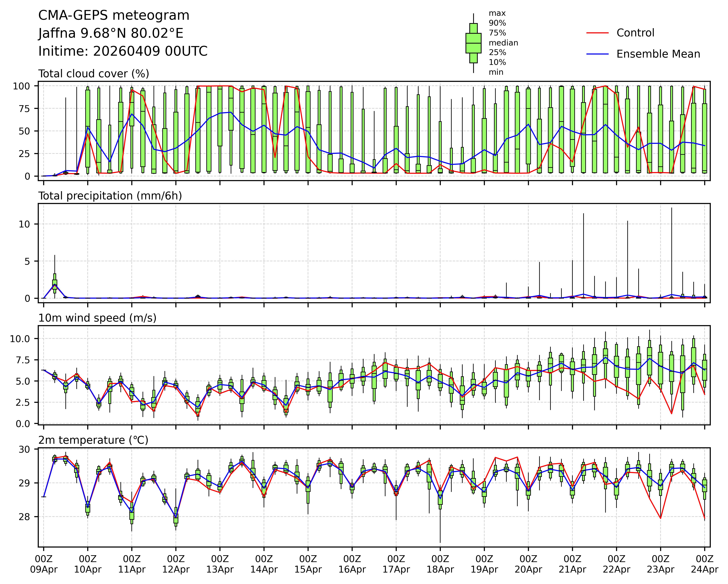Viewport: 728px width, 584px height.
Task: Click the 'CMA-GEPS meteogram' title text
Action: pos(114,16)
